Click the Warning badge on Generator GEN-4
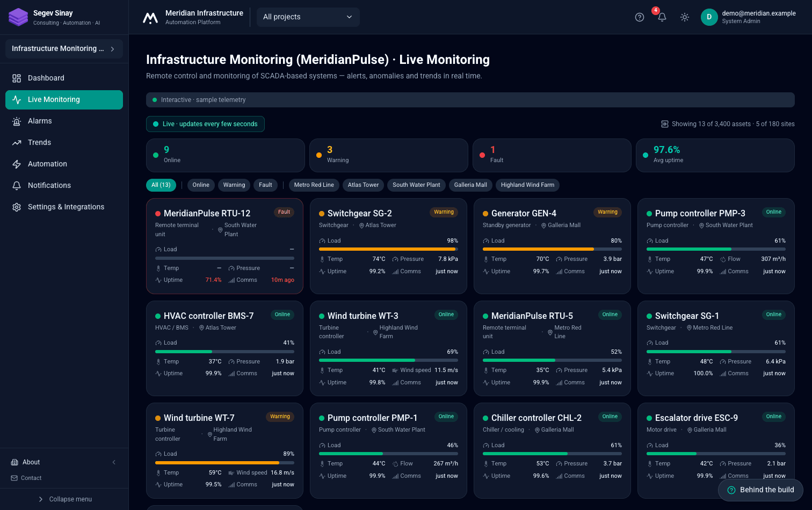This screenshot has width=812, height=510. (607, 212)
